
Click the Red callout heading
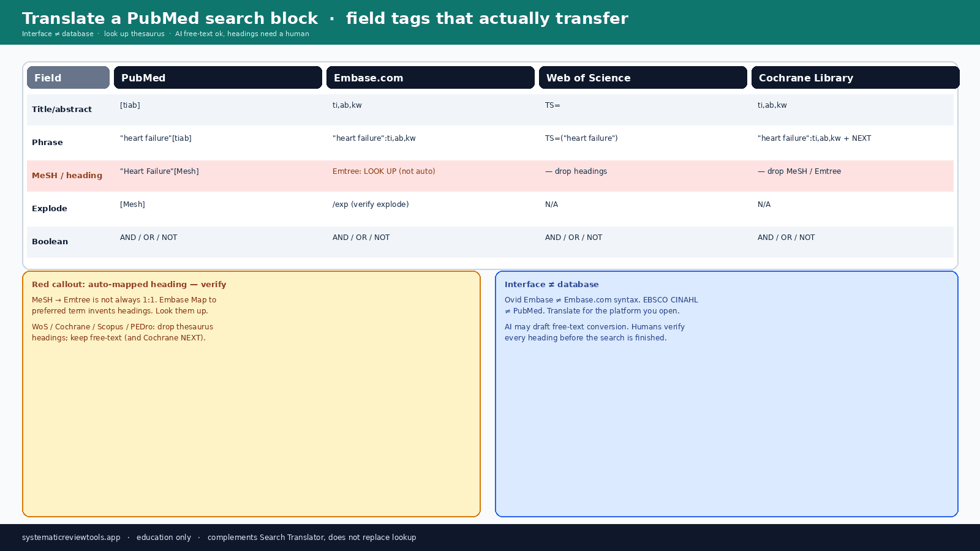[x=129, y=285]
